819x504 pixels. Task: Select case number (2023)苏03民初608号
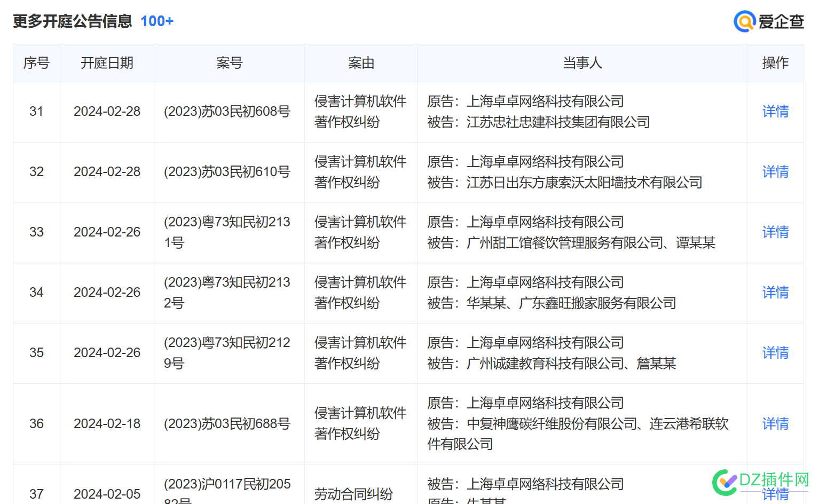(227, 112)
